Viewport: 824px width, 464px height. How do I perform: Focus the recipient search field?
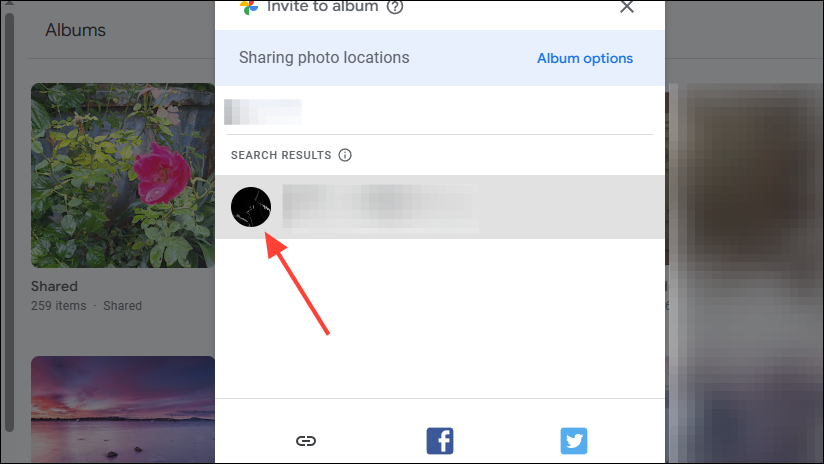(439, 111)
